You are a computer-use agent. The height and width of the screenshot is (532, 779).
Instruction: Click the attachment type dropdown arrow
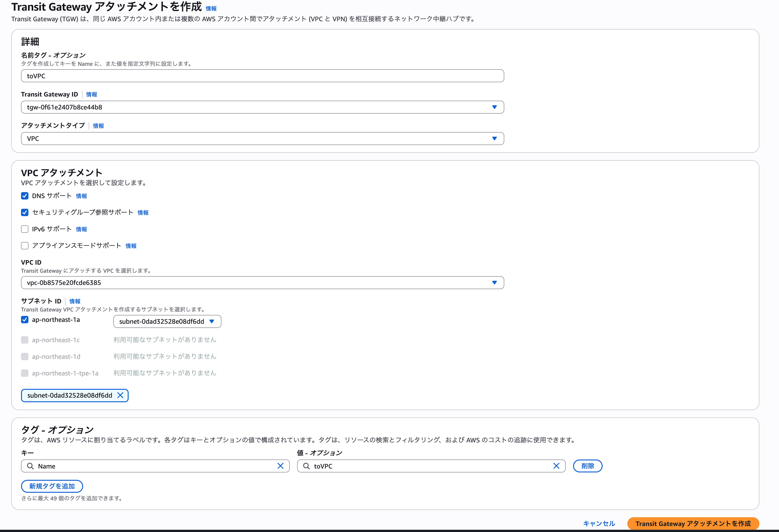coord(494,139)
